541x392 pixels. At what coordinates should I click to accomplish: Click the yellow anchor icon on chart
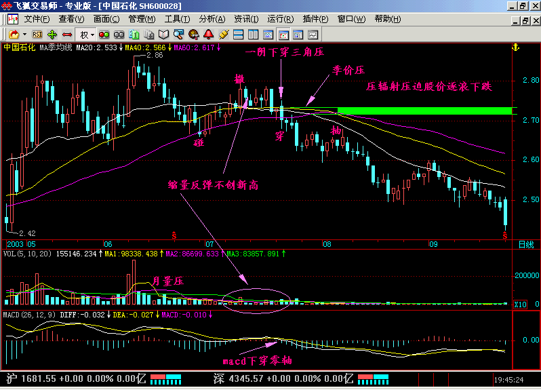point(515,47)
